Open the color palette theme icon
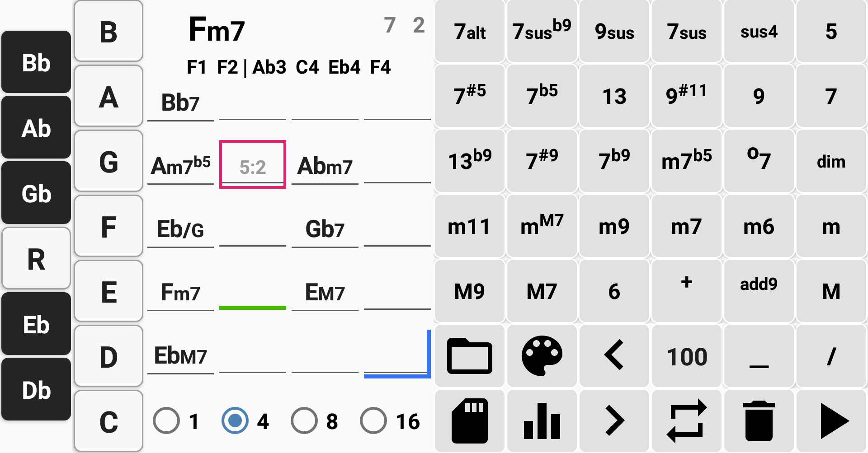 [x=542, y=356]
